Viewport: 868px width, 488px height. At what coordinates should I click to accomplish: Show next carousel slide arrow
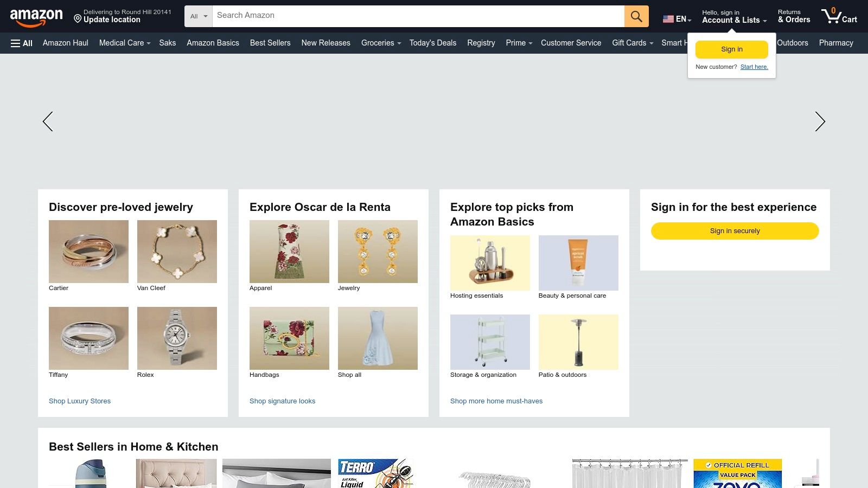click(x=820, y=121)
